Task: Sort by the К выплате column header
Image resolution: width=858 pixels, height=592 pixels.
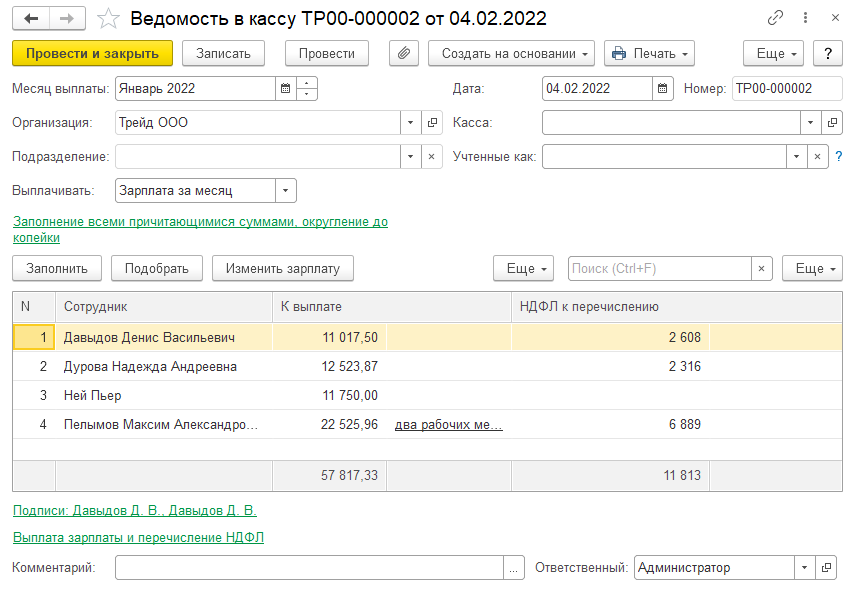Action: point(392,306)
